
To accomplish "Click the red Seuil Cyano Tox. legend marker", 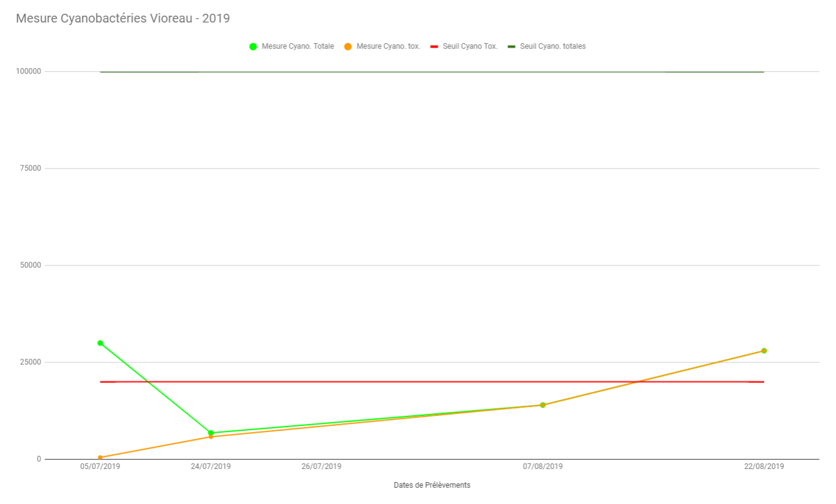I will point(434,46).
